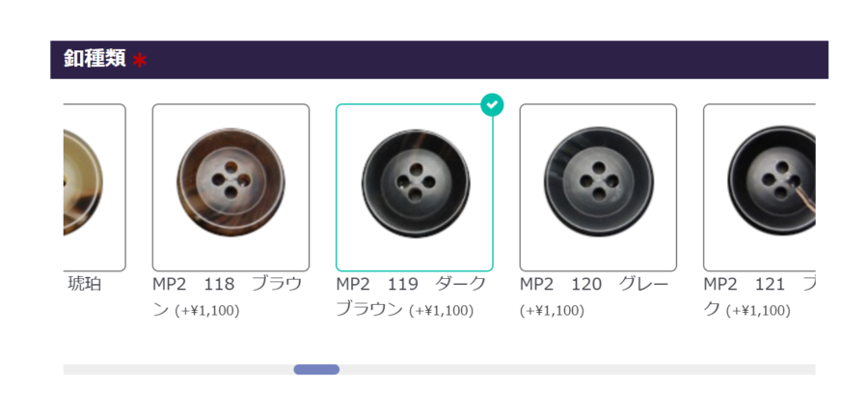Click the 'MP2 121' label text

coord(744,284)
